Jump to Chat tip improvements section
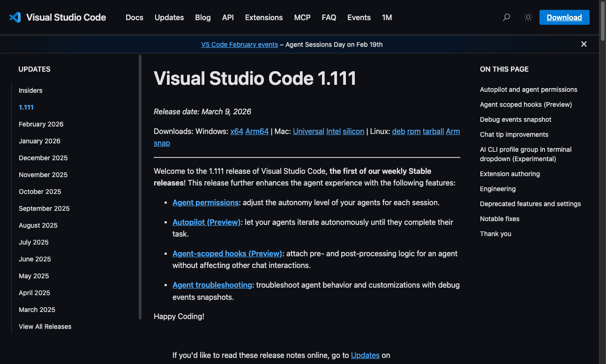Image resolution: width=606 pixels, height=364 pixels. 514,134
